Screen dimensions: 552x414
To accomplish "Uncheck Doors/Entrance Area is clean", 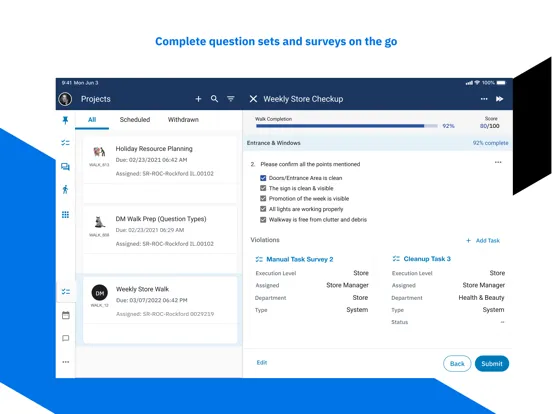I will point(263,178).
